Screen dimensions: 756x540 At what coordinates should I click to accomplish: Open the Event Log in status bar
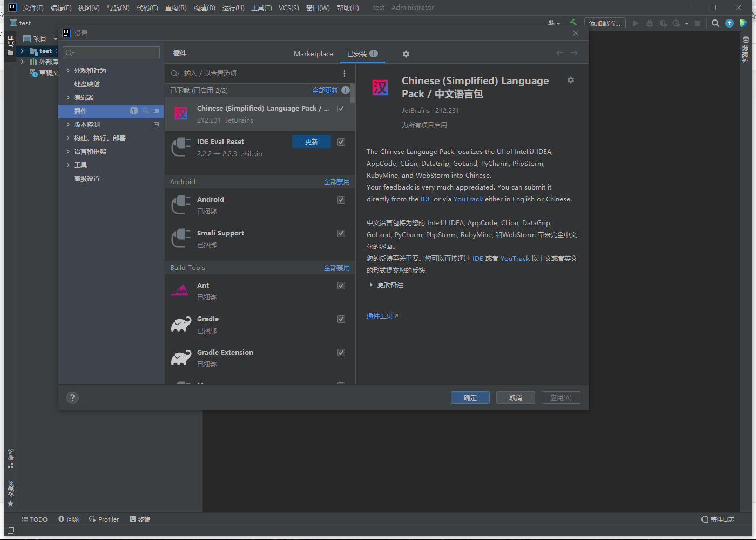coord(718,519)
